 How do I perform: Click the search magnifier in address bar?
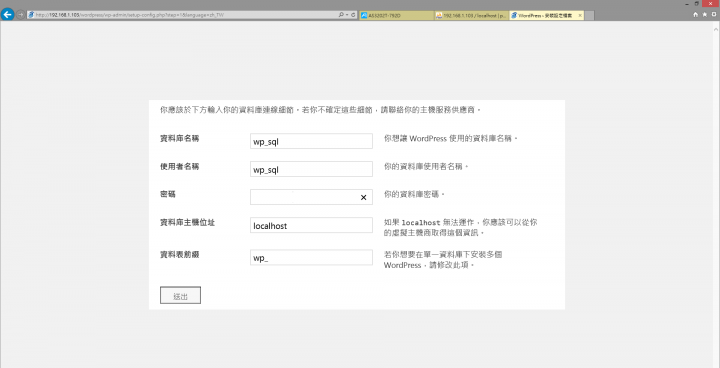[x=341, y=15]
